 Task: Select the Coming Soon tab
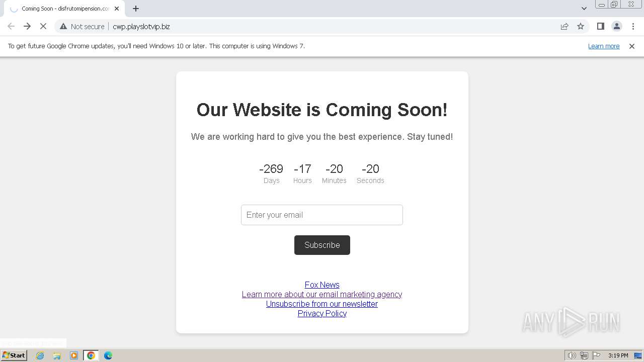(x=64, y=9)
